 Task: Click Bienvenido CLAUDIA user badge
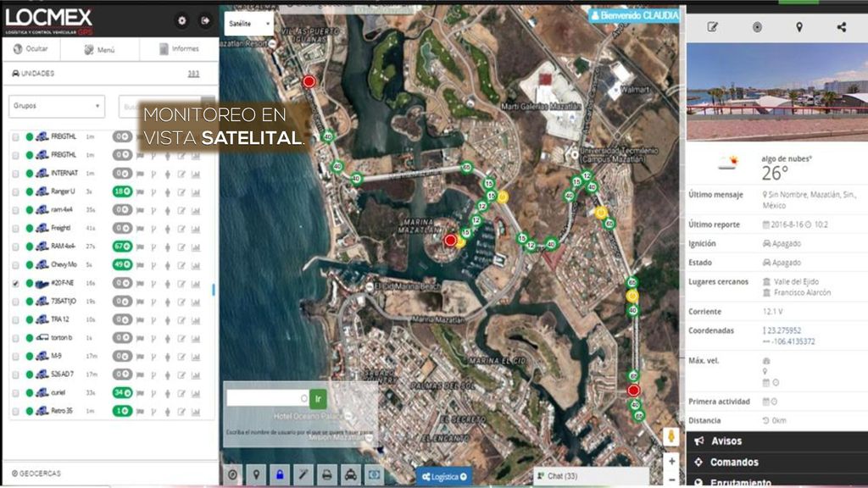coord(635,15)
